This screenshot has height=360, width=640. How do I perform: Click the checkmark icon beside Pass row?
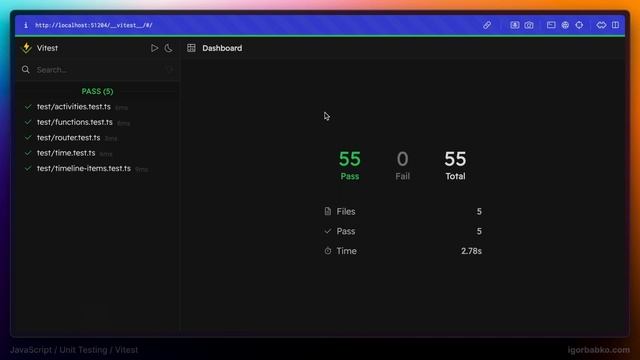tap(327, 231)
